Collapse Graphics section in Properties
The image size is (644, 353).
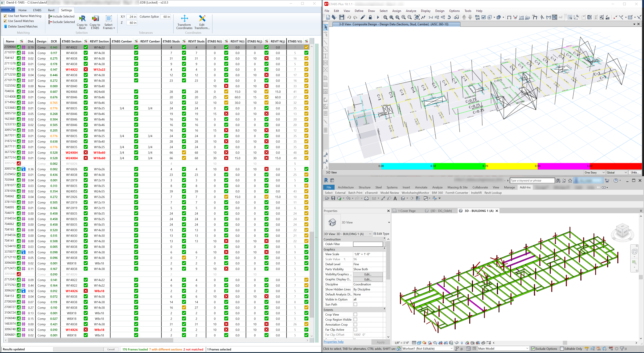click(384, 248)
